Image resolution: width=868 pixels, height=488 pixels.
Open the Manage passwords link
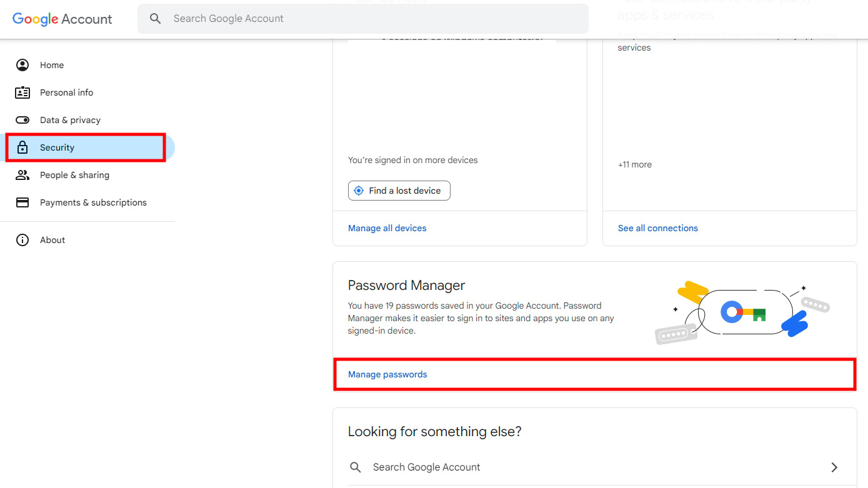(x=387, y=374)
